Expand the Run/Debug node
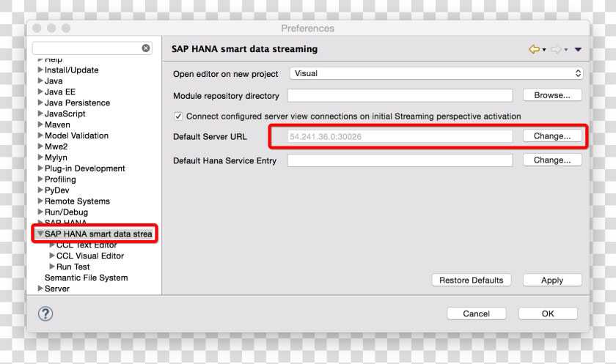This screenshot has height=364, width=616. [x=40, y=212]
